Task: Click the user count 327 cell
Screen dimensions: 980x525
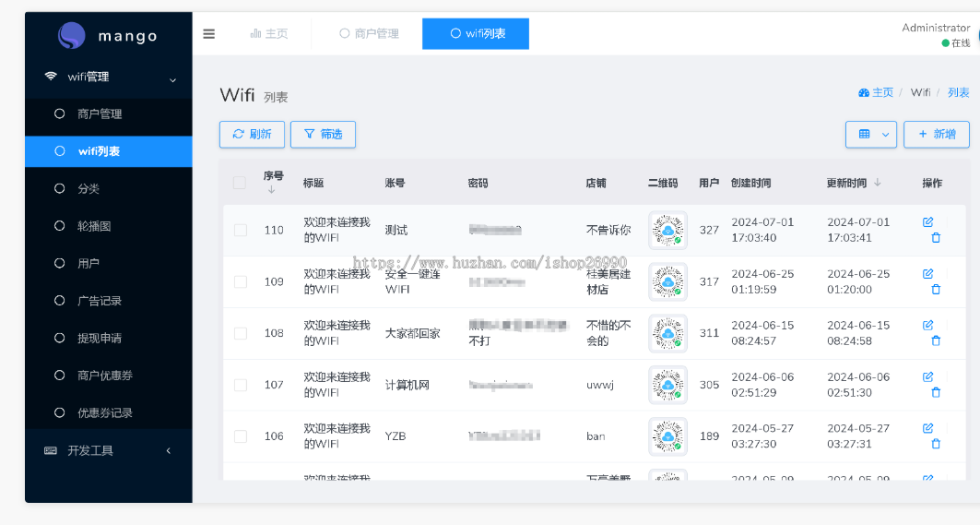Action: (709, 231)
